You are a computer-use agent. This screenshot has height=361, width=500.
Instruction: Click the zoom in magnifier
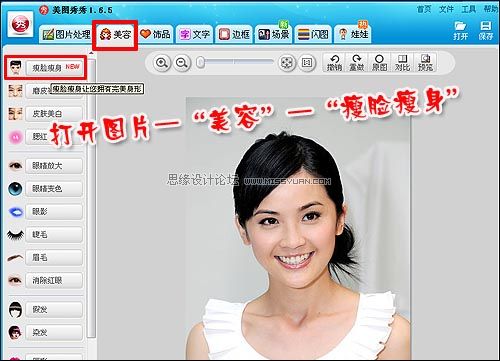coord(162,63)
